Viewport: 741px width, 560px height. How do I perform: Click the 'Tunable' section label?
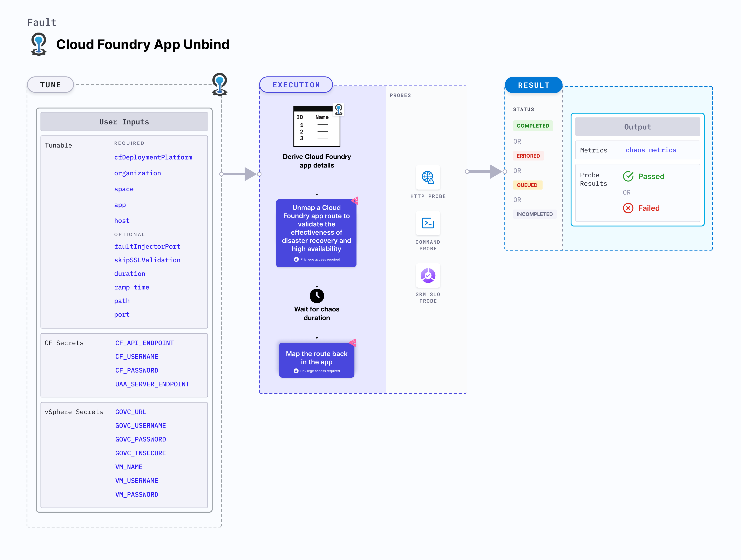click(x=58, y=145)
